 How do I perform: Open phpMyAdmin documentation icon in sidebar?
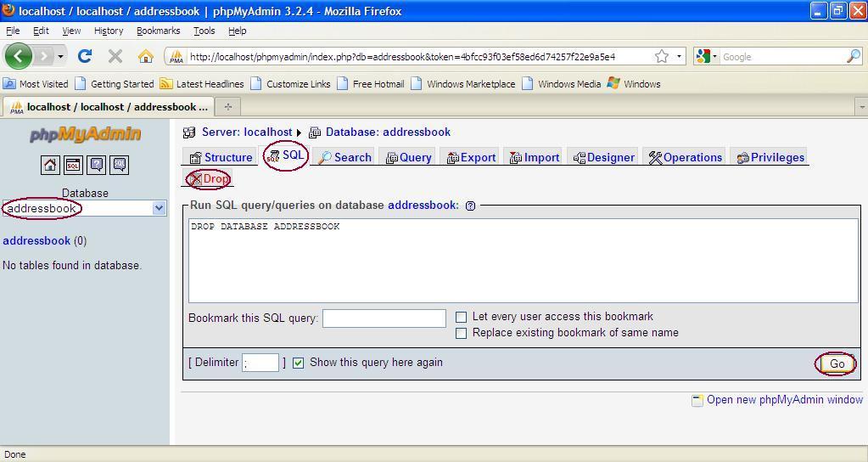point(97,165)
